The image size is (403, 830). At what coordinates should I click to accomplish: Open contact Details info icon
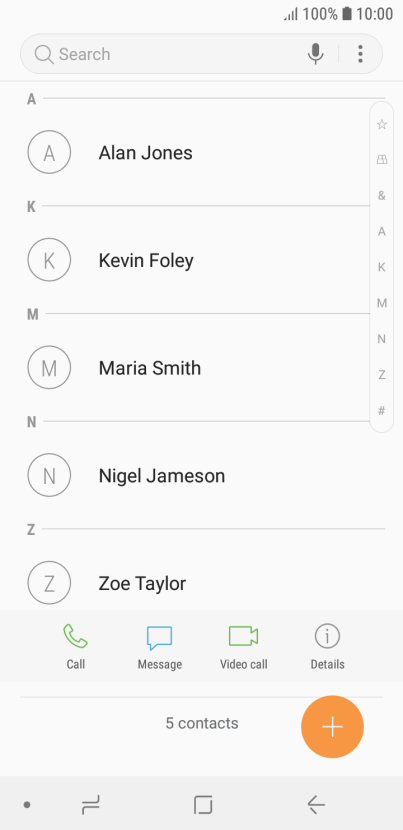pyautogui.click(x=327, y=636)
